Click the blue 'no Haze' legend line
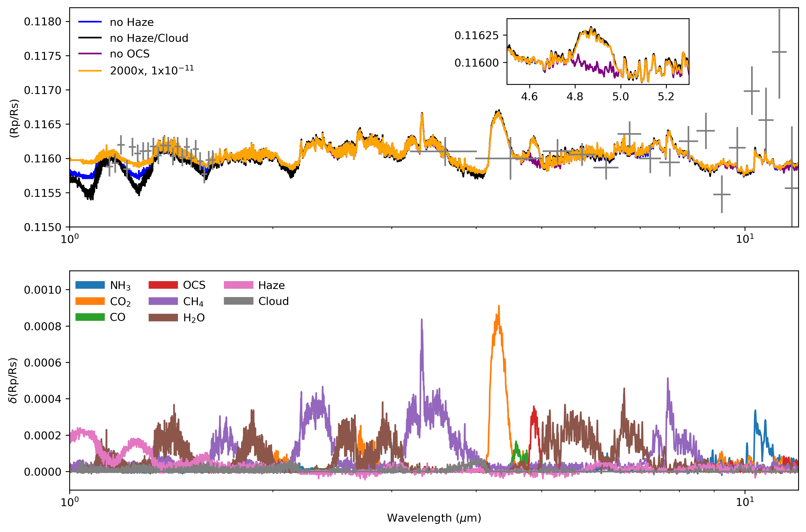Viewport: 806px width, 532px height. pos(90,22)
